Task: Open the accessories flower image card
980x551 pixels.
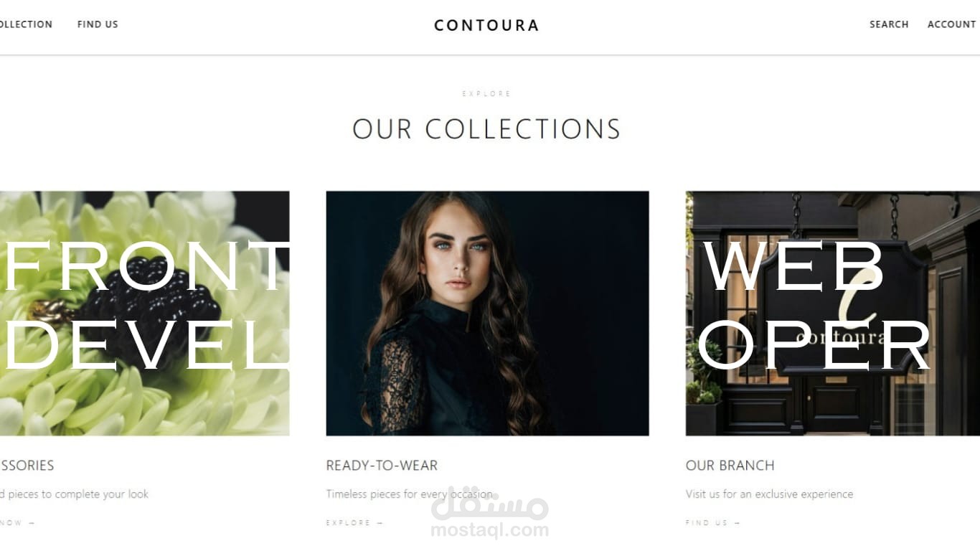Action: point(144,313)
